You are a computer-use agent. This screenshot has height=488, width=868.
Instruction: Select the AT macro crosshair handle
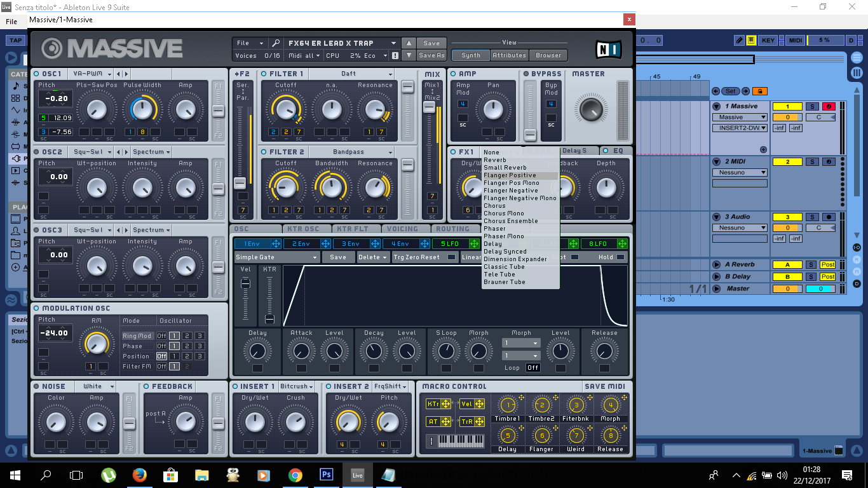click(445, 421)
